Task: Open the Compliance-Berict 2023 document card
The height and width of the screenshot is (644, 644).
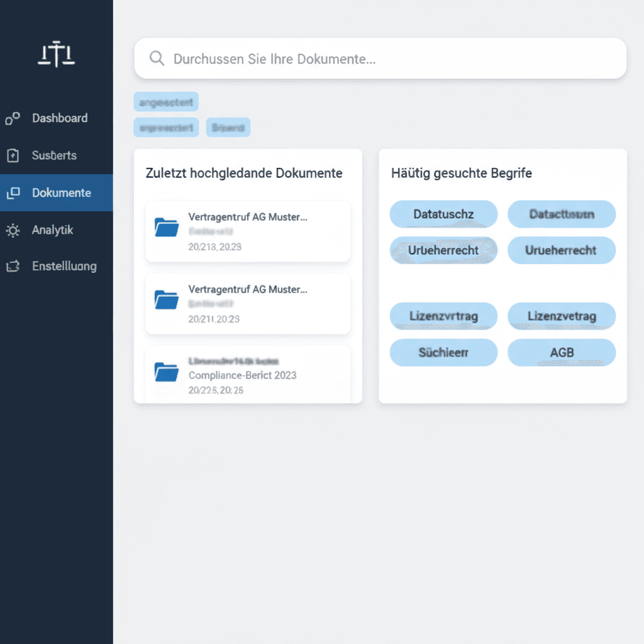Action: 248,374
